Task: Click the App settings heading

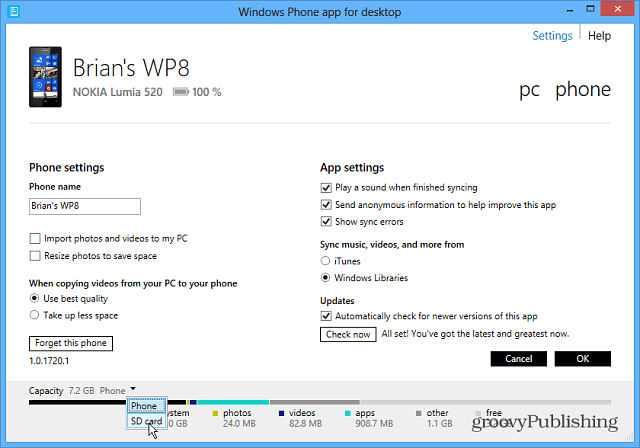Action: click(352, 167)
